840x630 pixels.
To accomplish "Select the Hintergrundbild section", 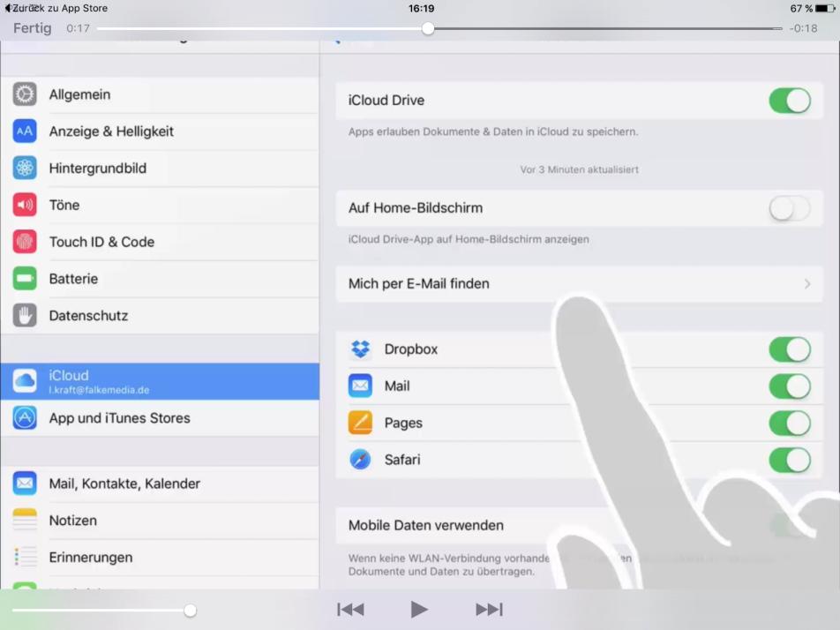I will 160,169.
